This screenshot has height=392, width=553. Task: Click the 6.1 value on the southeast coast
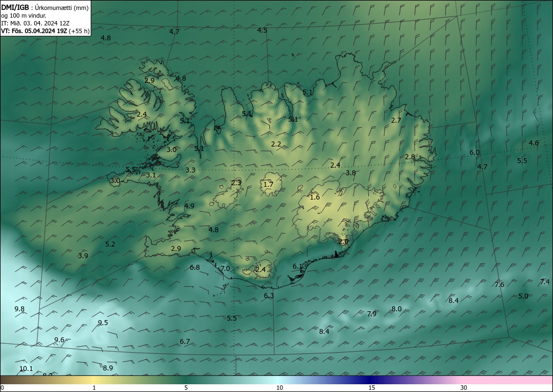[298, 266]
